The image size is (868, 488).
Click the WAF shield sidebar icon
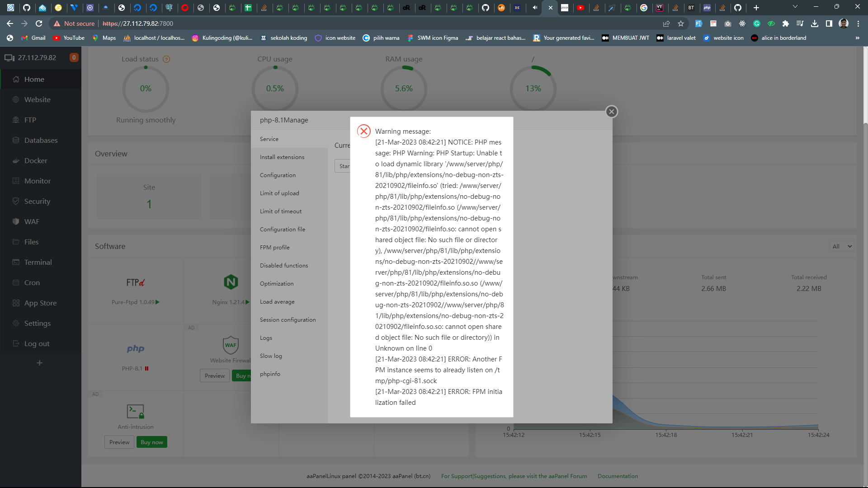pos(16,221)
